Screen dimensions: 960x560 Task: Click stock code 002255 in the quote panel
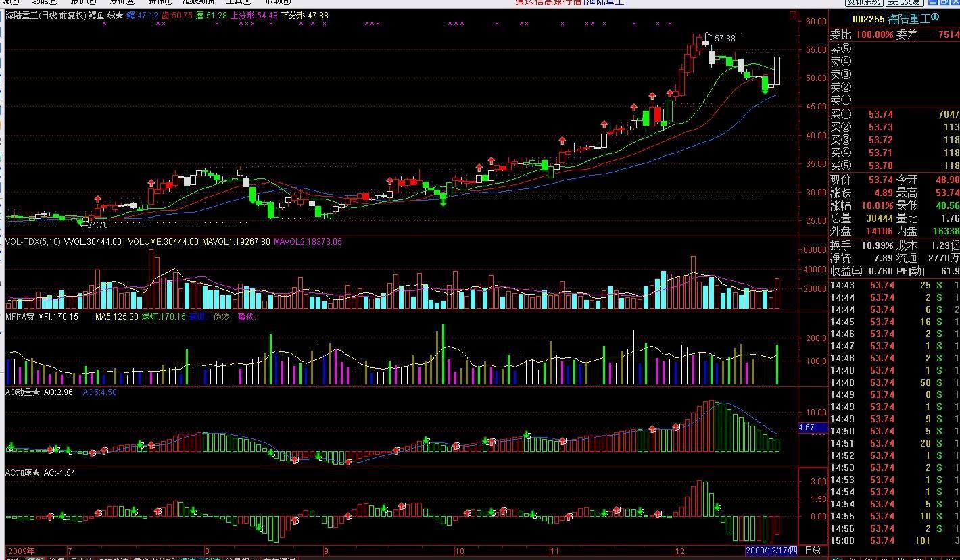869,19
